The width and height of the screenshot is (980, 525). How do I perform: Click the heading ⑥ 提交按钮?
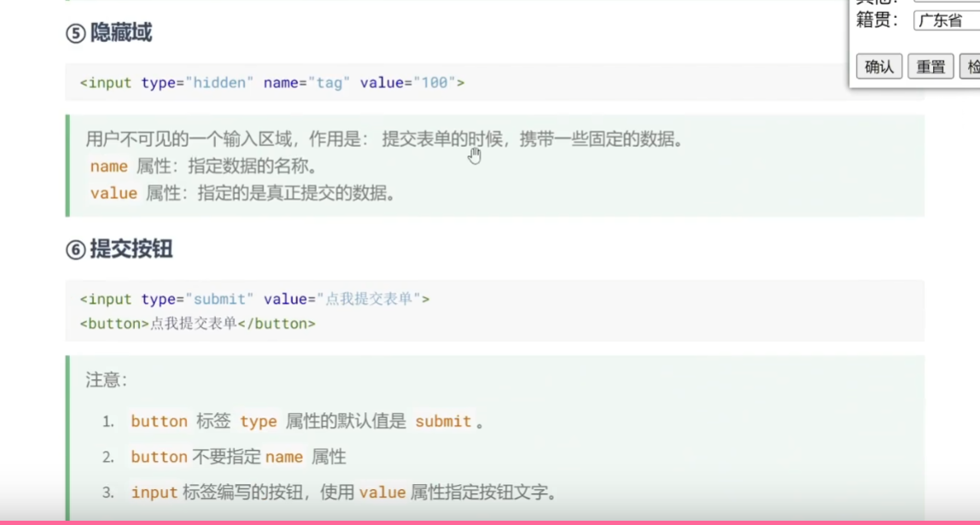tap(120, 249)
